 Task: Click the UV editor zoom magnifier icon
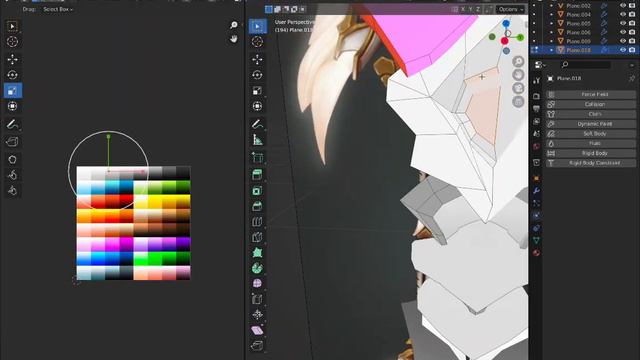tap(234, 25)
